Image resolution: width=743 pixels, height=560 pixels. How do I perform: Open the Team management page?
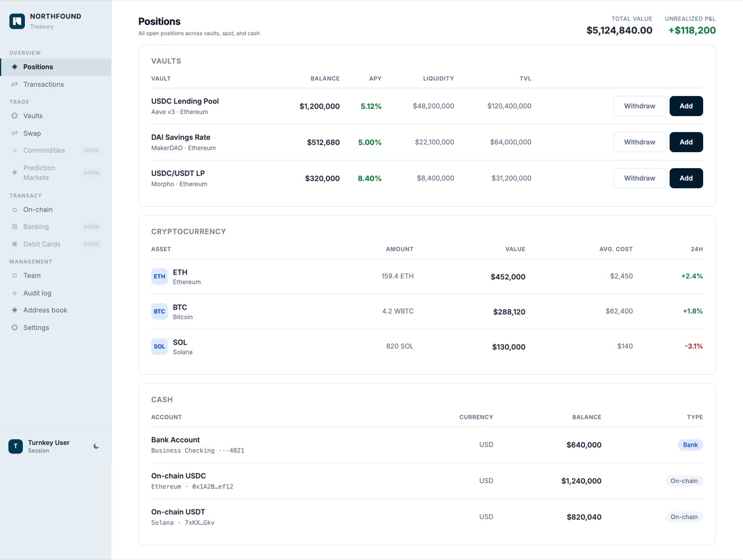click(56, 276)
